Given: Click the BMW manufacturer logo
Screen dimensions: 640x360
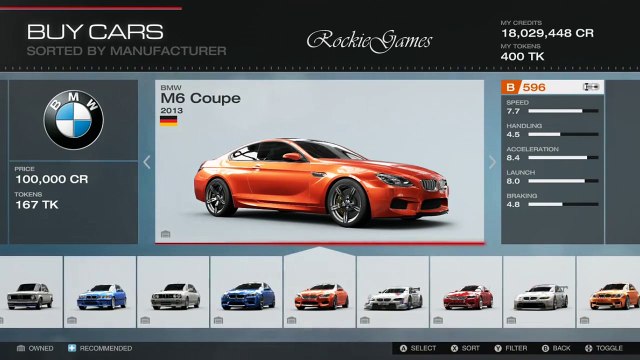Looking at the screenshot, I should click(73, 120).
